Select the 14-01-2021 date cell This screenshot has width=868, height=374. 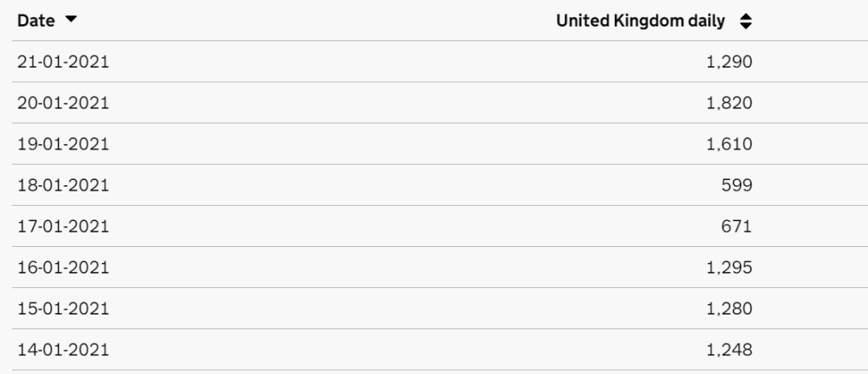tap(63, 349)
